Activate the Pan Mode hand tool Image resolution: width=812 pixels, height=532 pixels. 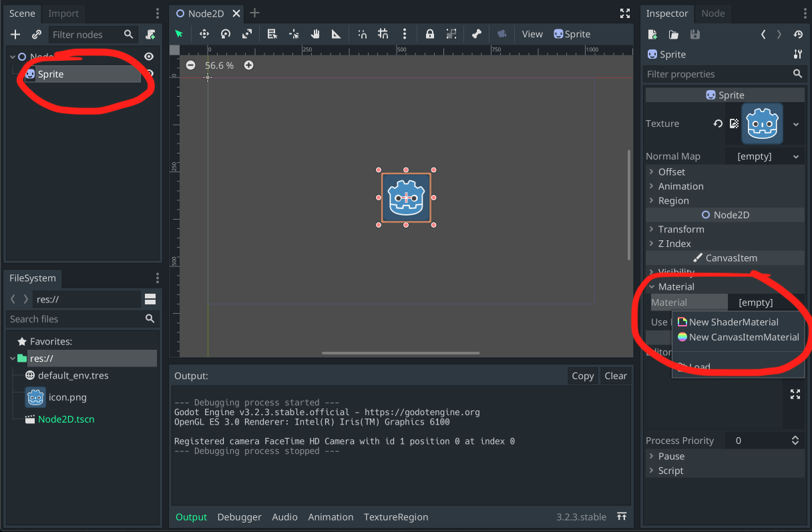315,34
